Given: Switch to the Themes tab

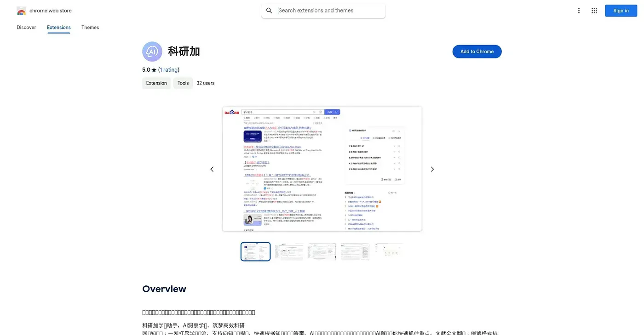Looking at the screenshot, I should pyautogui.click(x=90, y=28).
